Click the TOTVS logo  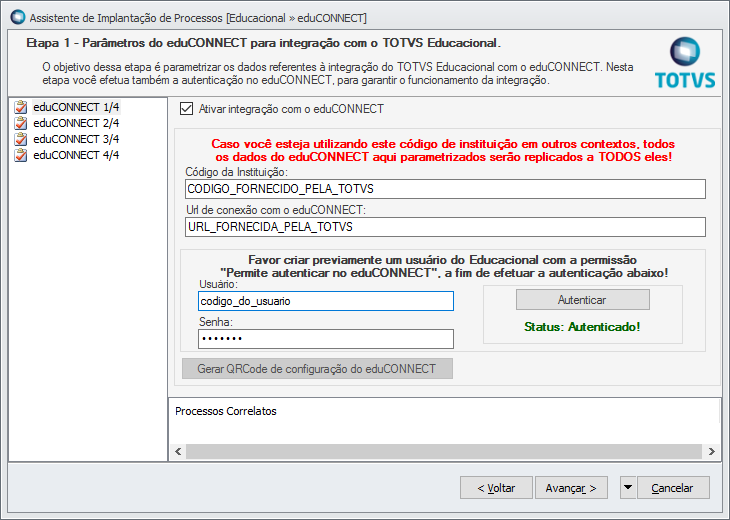click(685, 63)
